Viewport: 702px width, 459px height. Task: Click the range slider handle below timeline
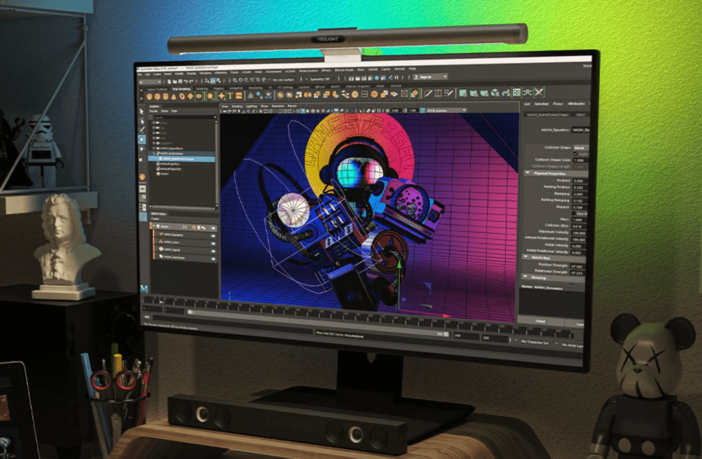190,312
